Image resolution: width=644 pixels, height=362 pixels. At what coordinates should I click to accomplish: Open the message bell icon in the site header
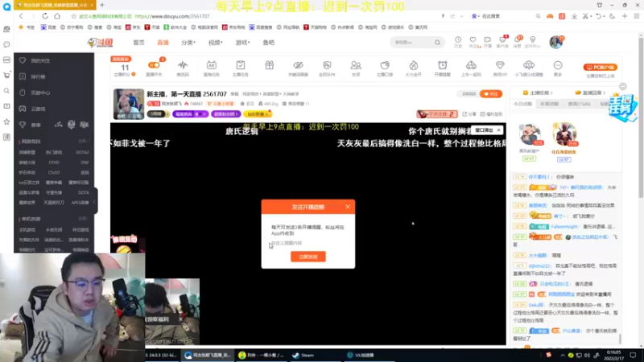[x=518, y=39]
